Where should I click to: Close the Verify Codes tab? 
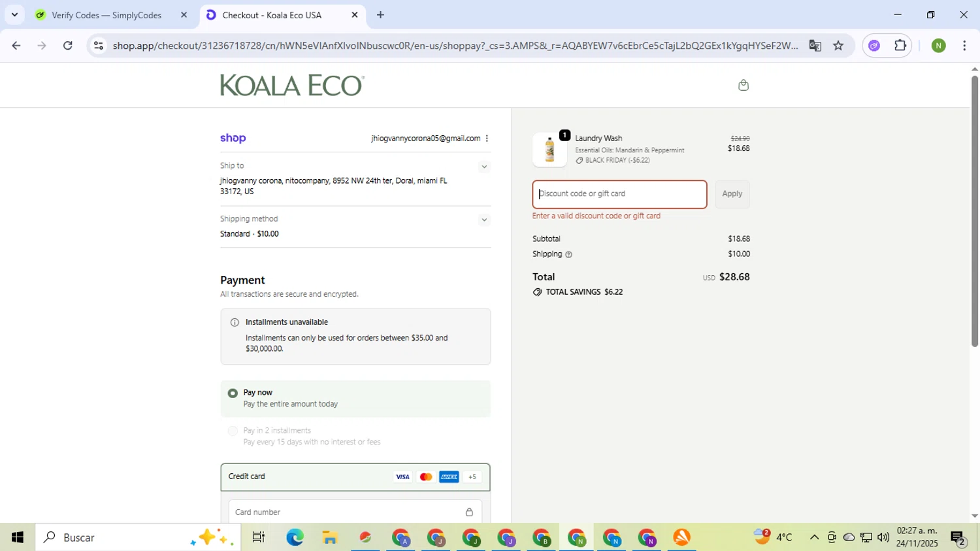coord(184,14)
